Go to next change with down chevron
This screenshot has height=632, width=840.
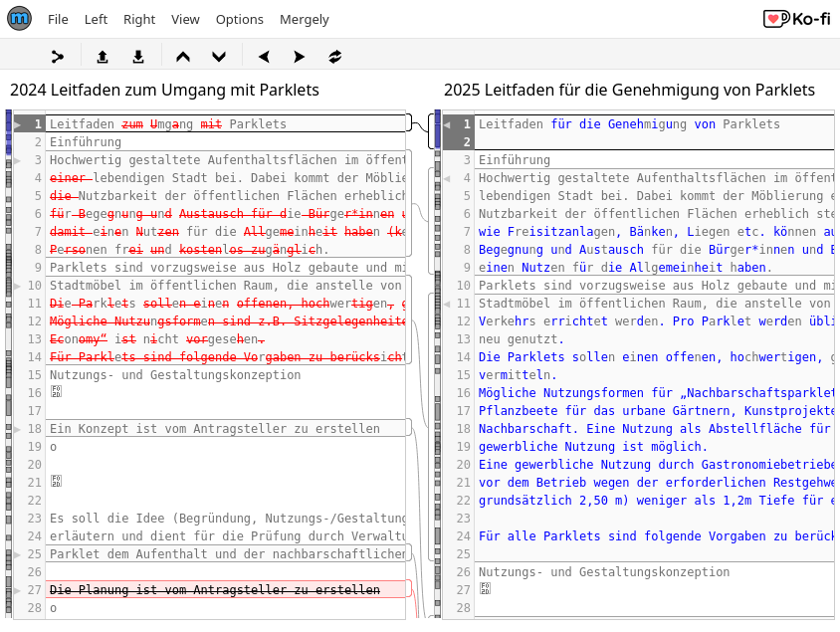(x=219, y=57)
